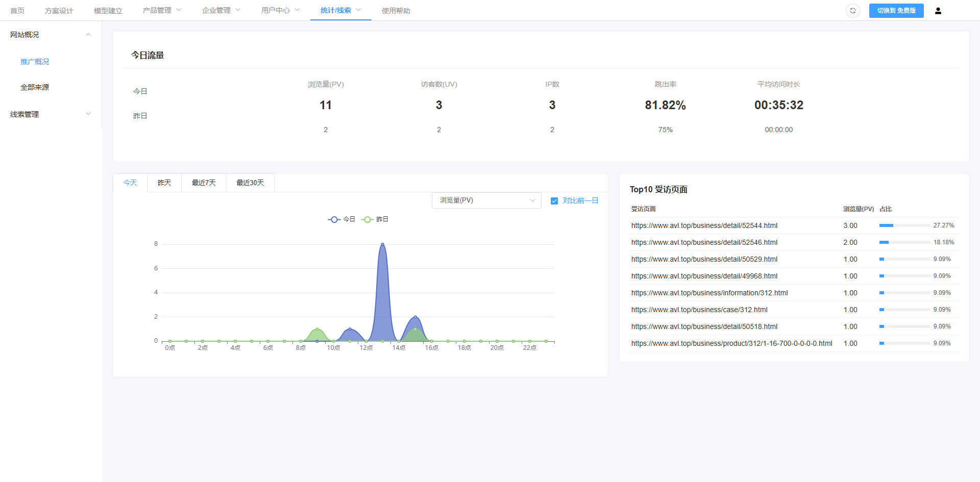The height and width of the screenshot is (482, 980).
Task: Click the 浏览量(PV) column header in Top10 table
Action: (859, 209)
